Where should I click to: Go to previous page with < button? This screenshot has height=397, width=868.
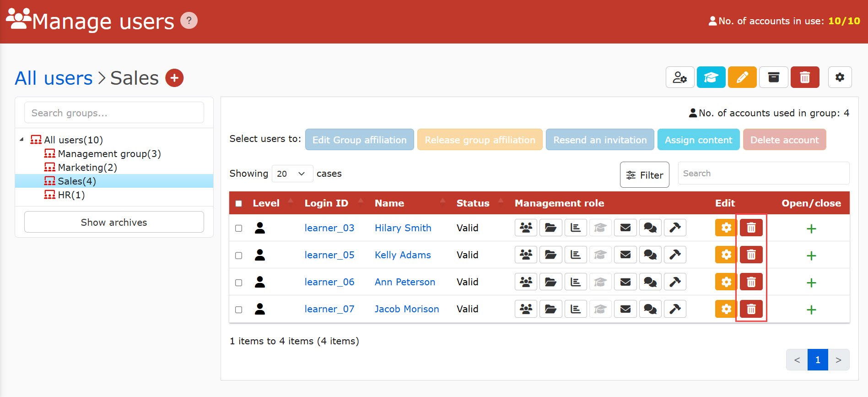point(797,359)
